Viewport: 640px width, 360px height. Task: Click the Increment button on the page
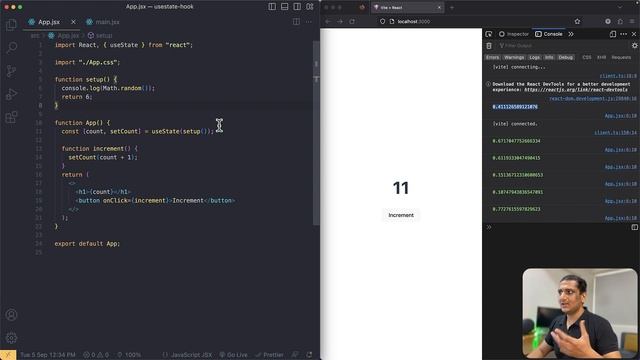coord(401,215)
